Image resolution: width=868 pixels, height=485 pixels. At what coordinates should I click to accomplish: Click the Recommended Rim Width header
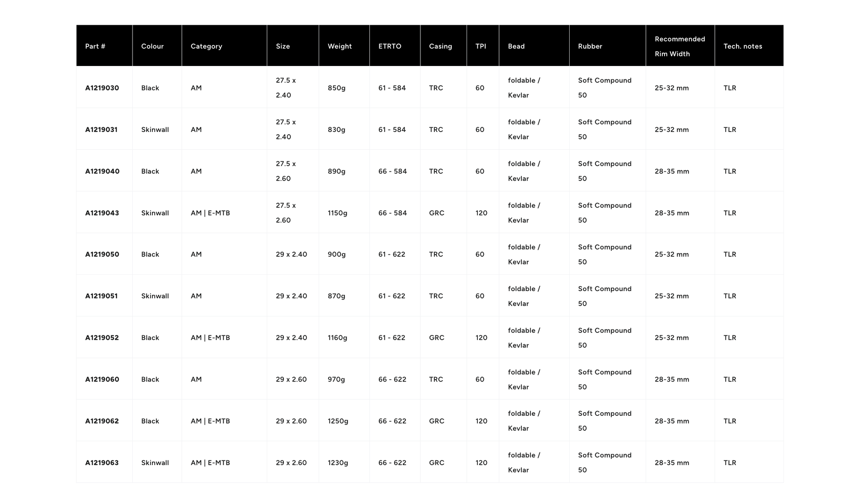[x=679, y=46]
